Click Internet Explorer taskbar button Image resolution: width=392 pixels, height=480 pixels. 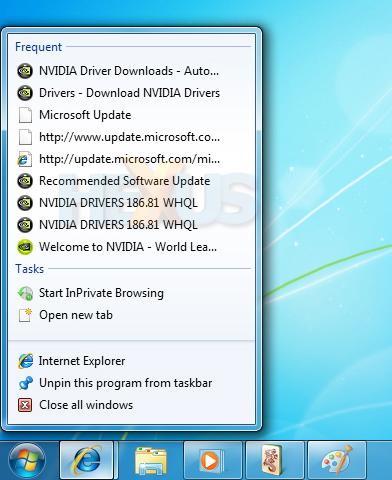point(87,461)
